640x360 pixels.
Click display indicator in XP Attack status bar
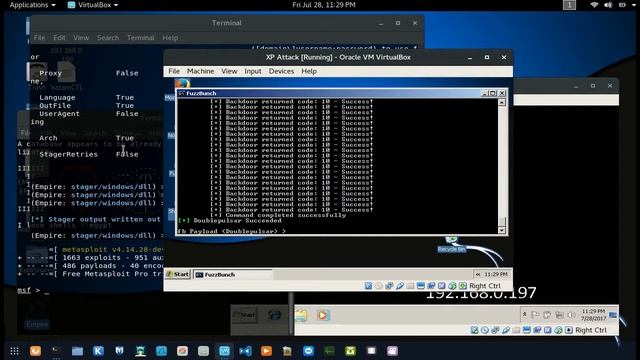421,286
